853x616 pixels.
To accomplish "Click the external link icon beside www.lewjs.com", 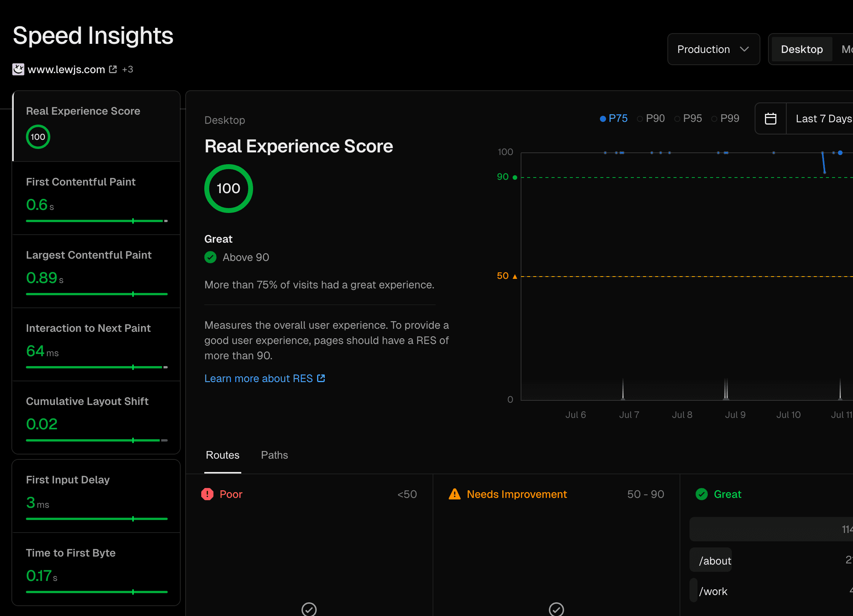I will (x=112, y=69).
